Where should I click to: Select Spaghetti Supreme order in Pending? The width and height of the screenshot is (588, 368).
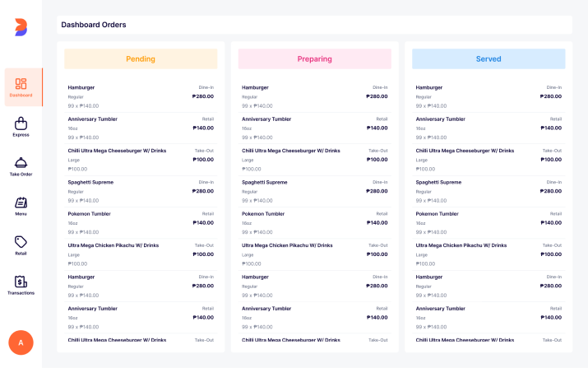141,191
